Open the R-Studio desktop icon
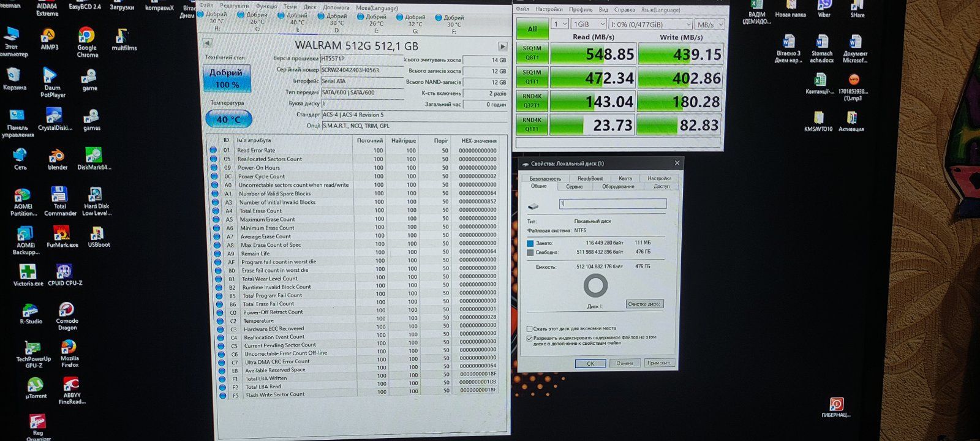Image resolution: width=980 pixels, height=441 pixels. coord(31,313)
